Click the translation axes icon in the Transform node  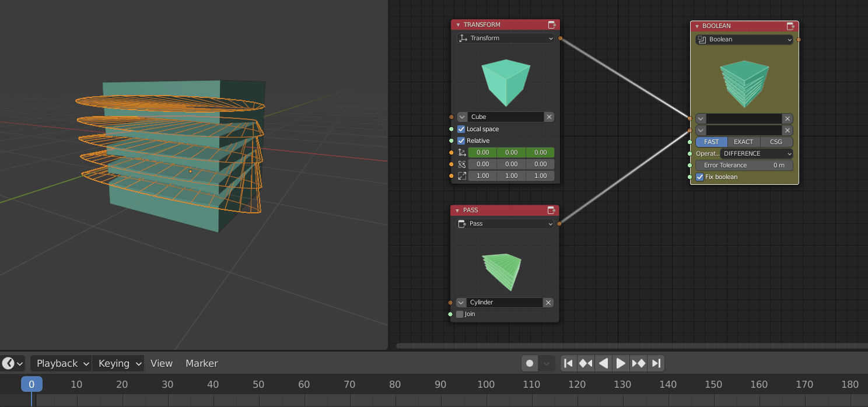[462, 152]
